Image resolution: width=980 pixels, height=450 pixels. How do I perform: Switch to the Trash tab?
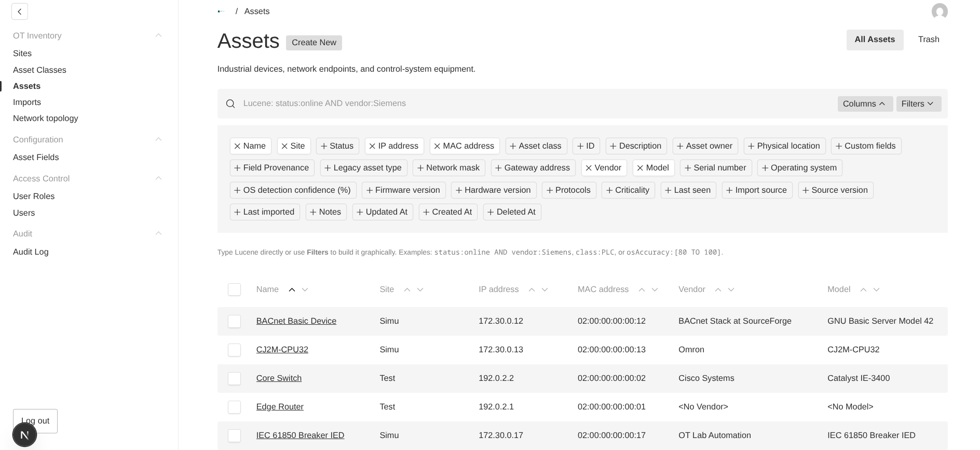(929, 39)
